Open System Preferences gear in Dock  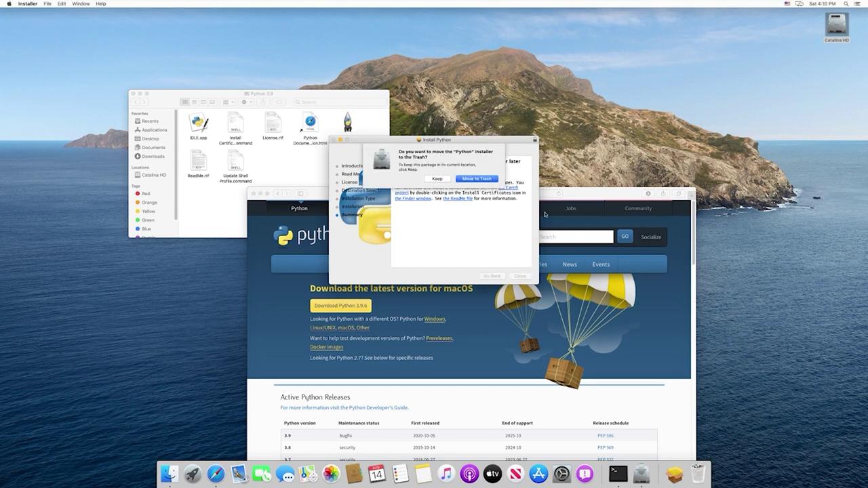tap(561, 473)
